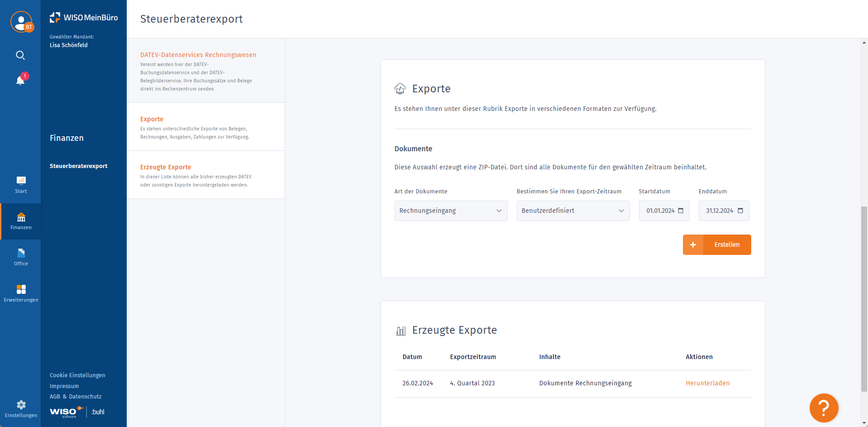This screenshot has width=868, height=427.
Task: Open calendar picker in Enddatum field
Action: pyautogui.click(x=740, y=211)
